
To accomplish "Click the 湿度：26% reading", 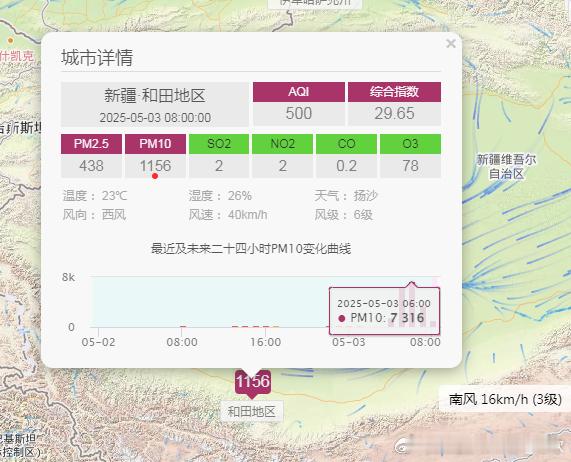I will coord(220,196).
